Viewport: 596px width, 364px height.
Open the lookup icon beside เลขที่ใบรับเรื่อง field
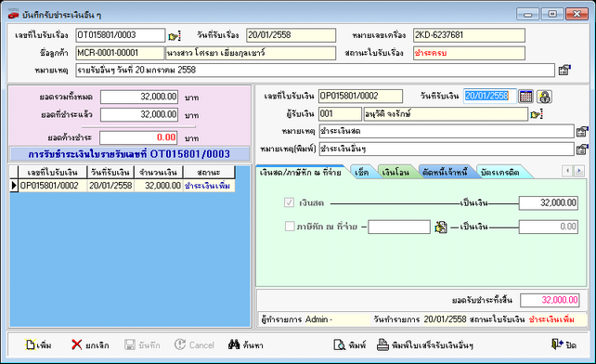click(x=175, y=36)
